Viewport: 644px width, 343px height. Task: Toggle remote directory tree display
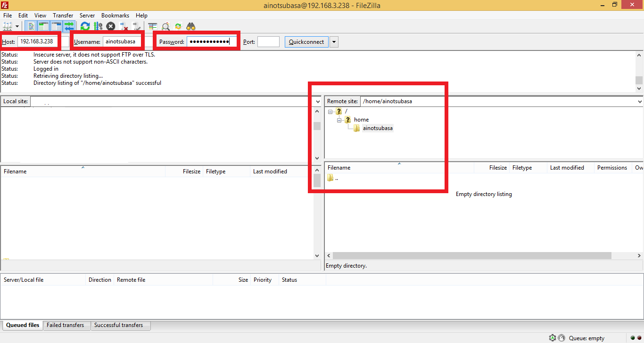click(x=56, y=26)
